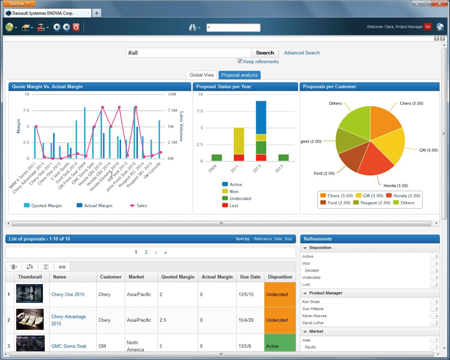Sort proposals by Relevance
Image resolution: width=450 pixels, height=360 pixels.
[263, 239]
